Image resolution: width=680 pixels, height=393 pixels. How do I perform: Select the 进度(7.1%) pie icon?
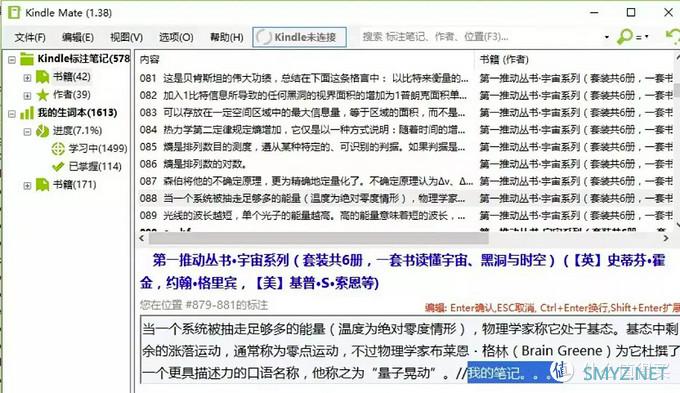click(x=42, y=131)
